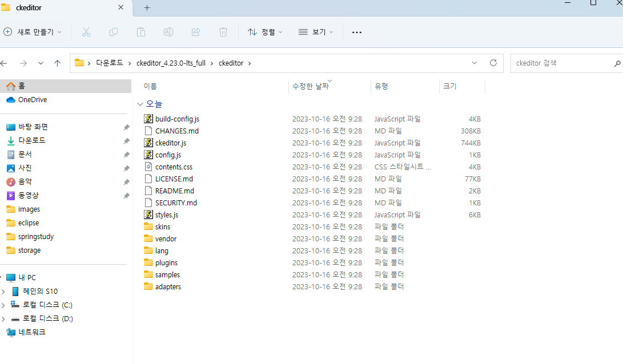Click the search magnifier icon

617,63
